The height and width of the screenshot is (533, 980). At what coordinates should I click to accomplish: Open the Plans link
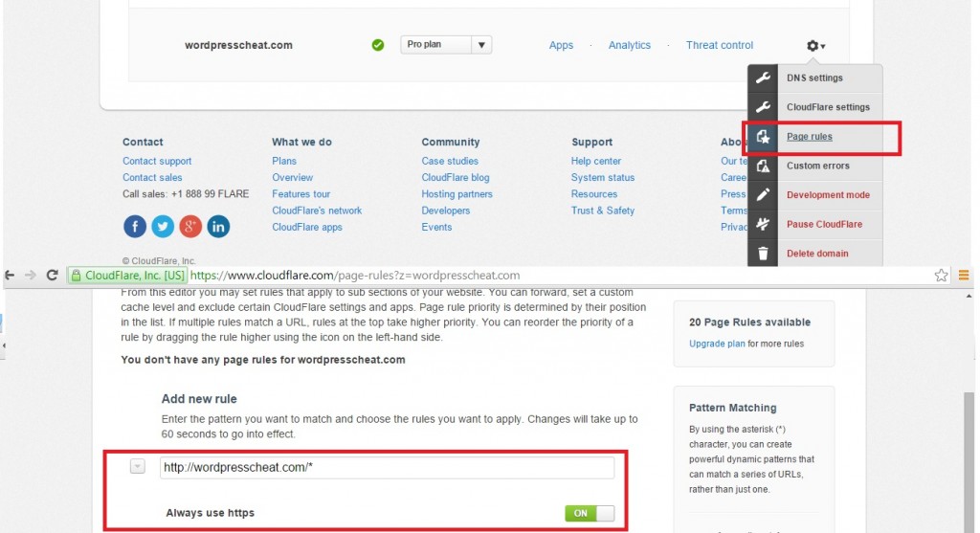284,161
